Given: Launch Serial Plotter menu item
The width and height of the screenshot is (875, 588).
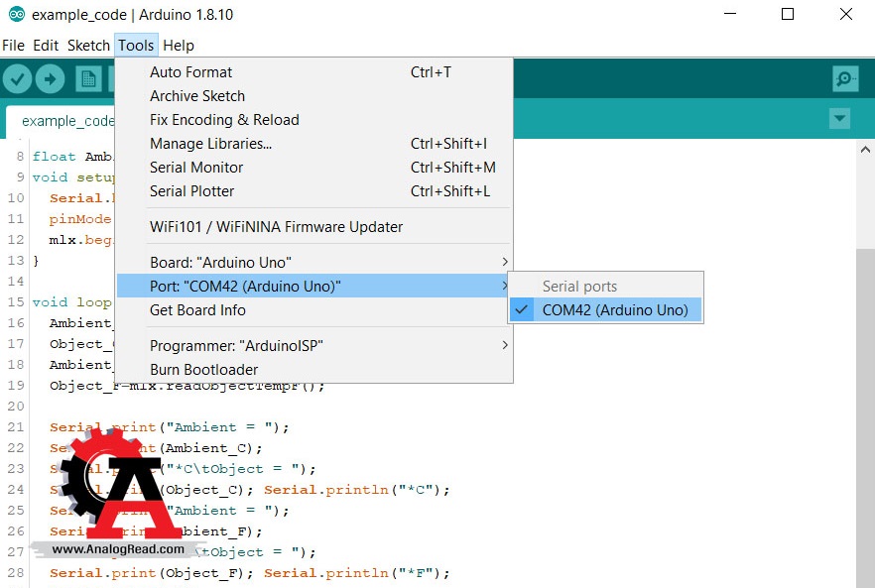Looking at the screenshot, I should (x=314, y=191).
